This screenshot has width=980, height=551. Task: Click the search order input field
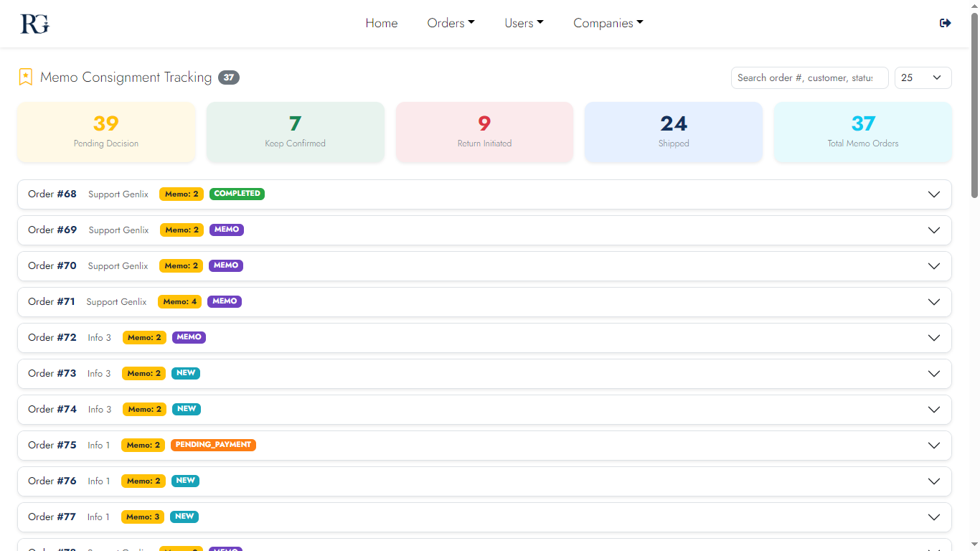point(809,77)
